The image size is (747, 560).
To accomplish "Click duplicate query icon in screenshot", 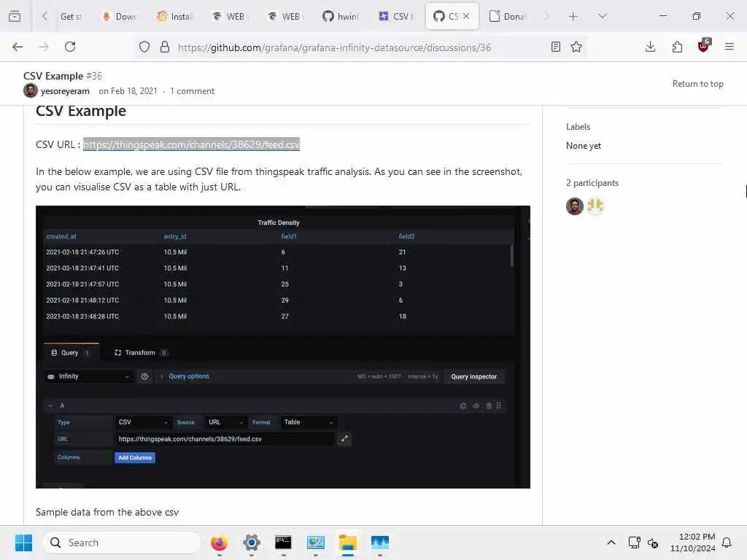I will click(x=463, y=405).
